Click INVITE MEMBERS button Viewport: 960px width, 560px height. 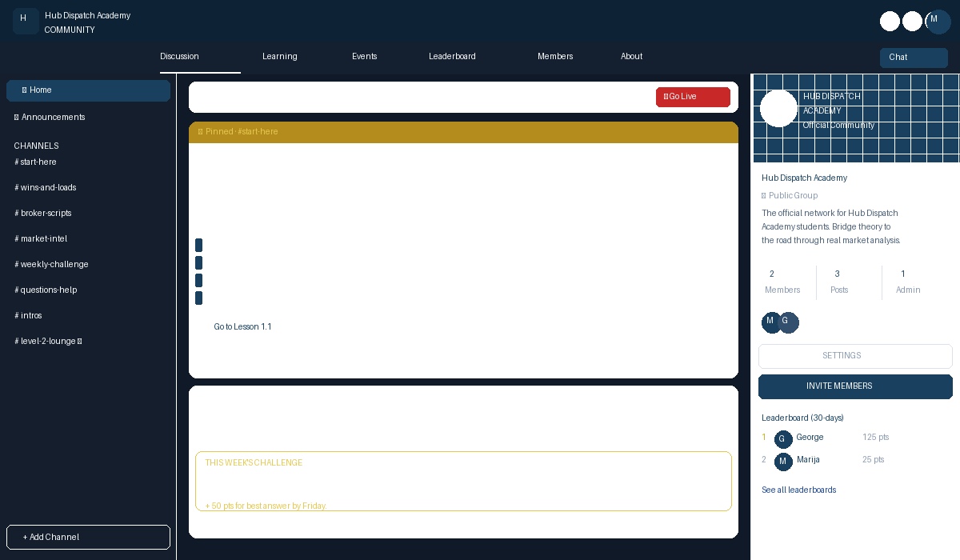(855, 386)
